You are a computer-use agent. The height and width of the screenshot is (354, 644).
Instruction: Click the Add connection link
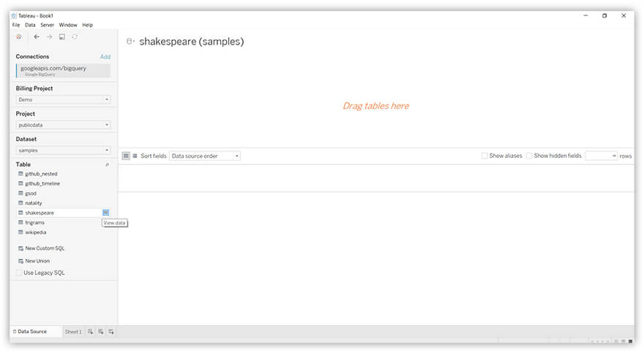coord(105,56)
